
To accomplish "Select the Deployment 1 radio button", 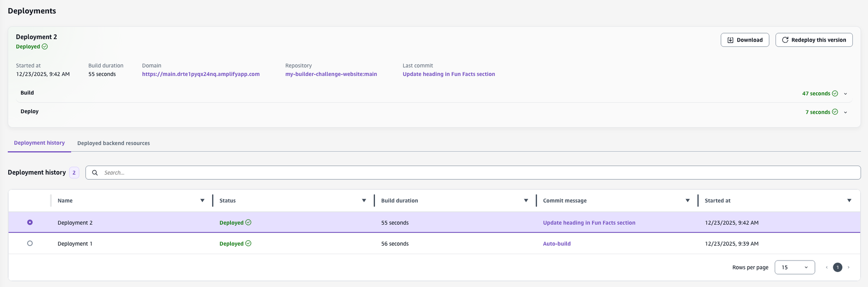I will (30, 243).
